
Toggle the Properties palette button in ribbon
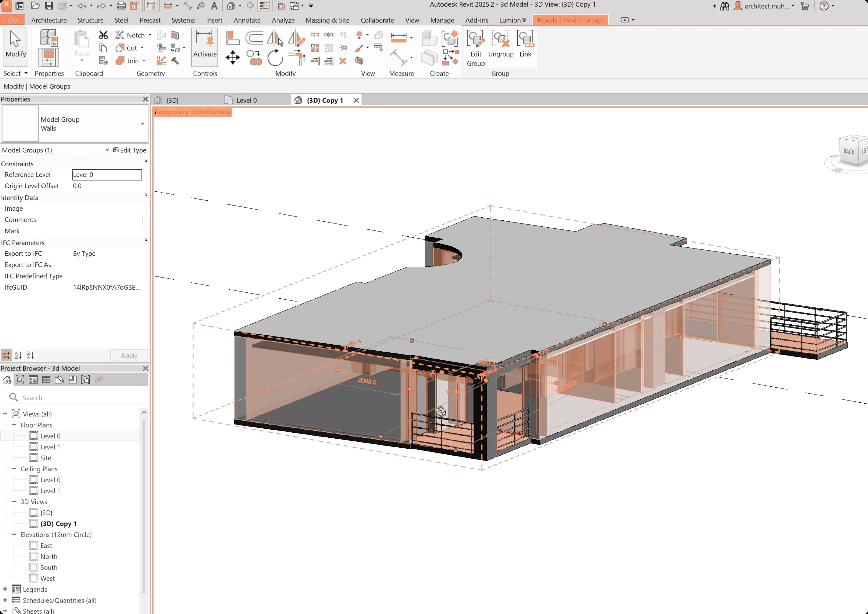click(x=49, y=58)
